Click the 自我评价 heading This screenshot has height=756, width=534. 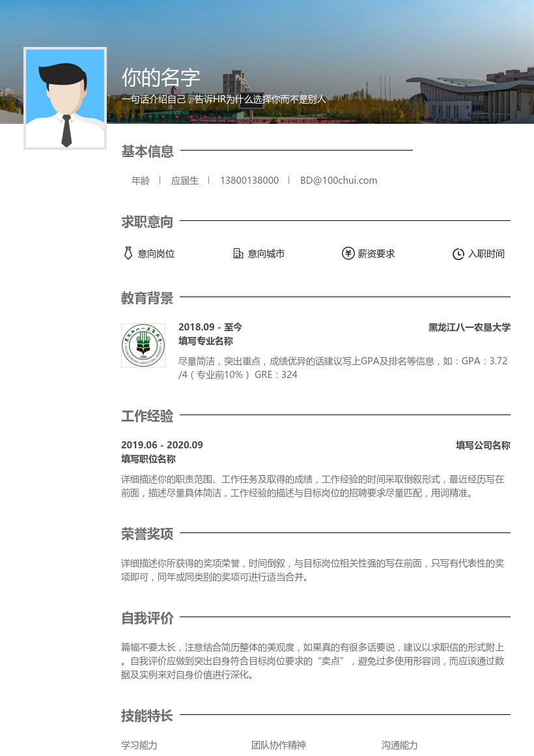point(147,618)
